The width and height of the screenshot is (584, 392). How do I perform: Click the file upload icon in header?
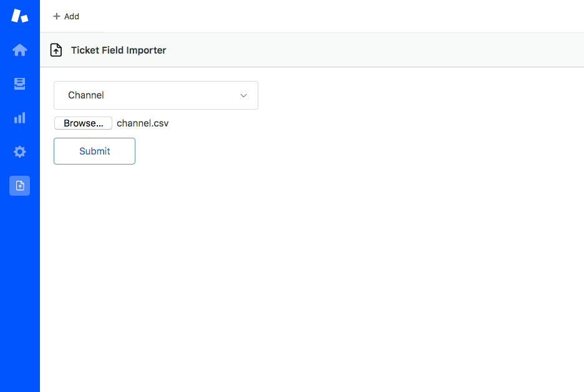point(56,50)
